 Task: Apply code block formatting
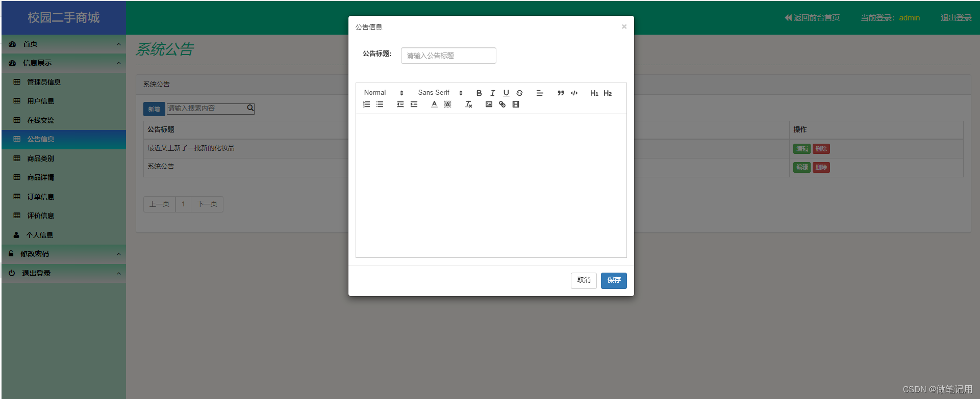[x=574, y=93]
